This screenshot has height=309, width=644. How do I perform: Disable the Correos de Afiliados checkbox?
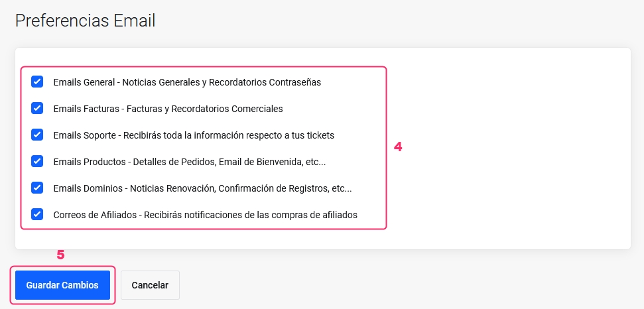pyautogui.click(x=37, y=214)
